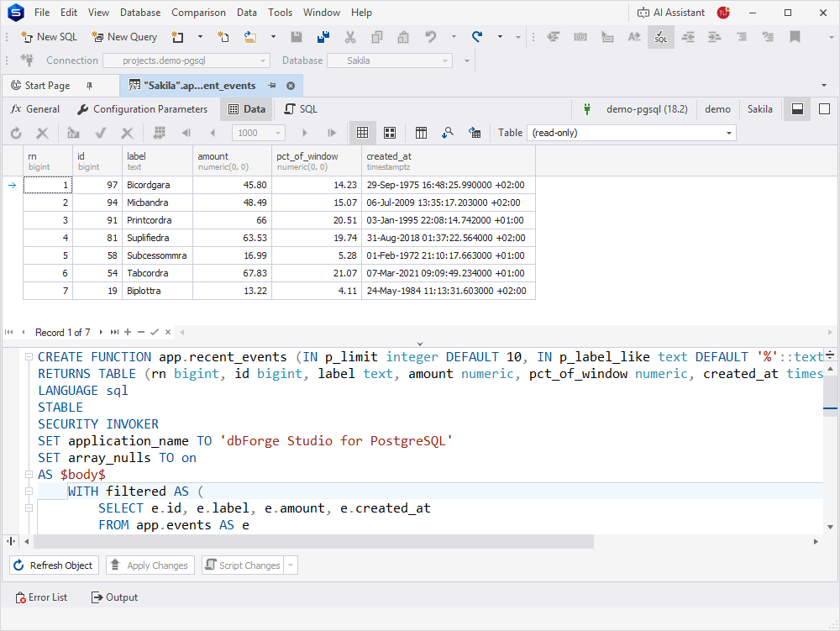Switch to card view mode
840x631 pixels.
click(390, 133)
